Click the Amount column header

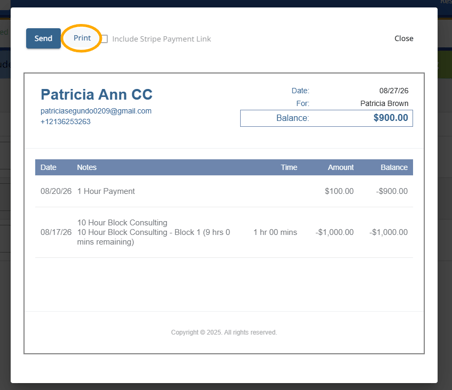click(340, 167)
